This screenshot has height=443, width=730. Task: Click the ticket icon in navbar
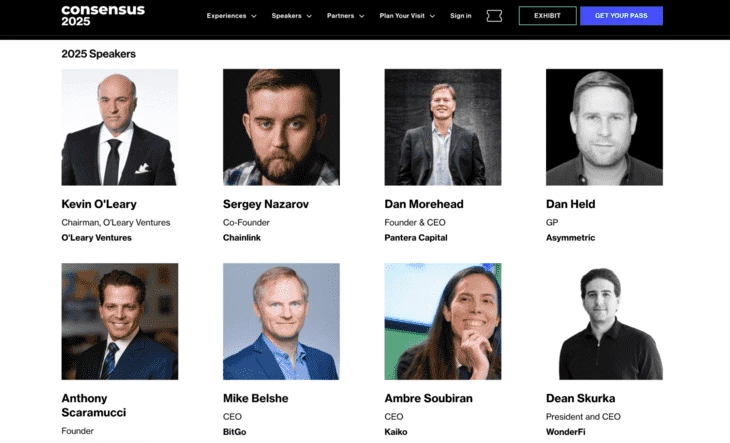(494, 16)
